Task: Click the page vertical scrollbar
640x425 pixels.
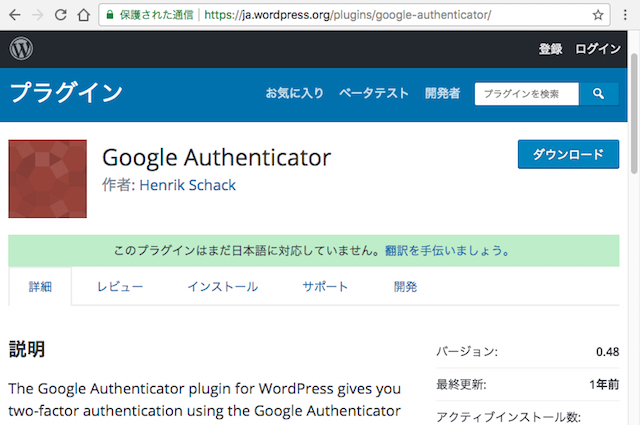Action: coord(634,113)
